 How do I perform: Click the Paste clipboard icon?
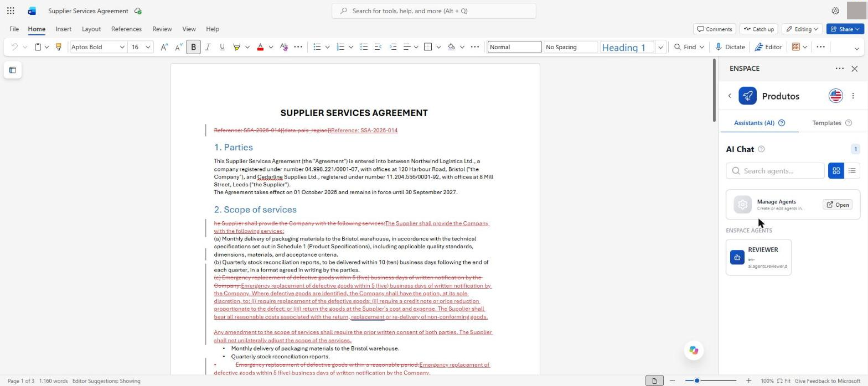click(38, 47)
